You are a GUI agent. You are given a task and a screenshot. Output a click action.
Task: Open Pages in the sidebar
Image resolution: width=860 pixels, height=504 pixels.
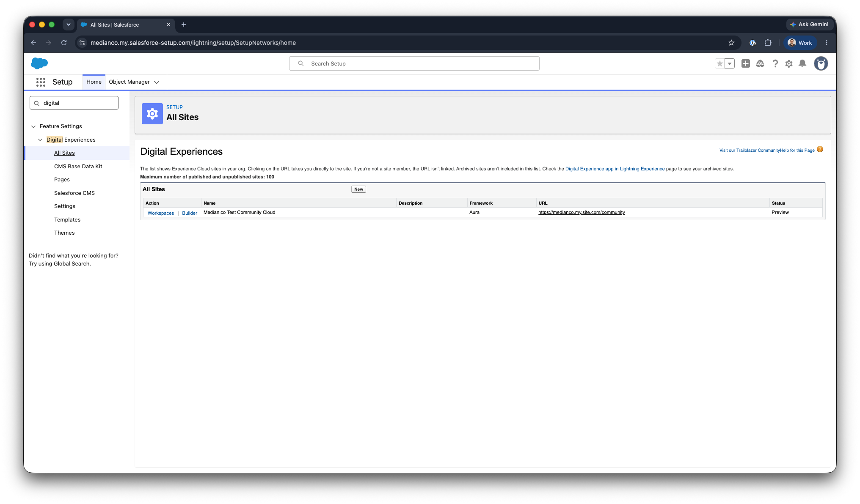[x=62, y=180]
